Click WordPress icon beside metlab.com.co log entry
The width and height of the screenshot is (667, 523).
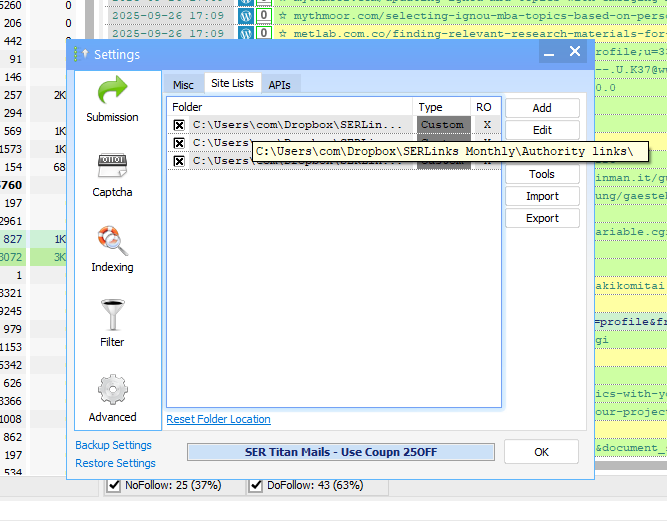tap(246, 33)
